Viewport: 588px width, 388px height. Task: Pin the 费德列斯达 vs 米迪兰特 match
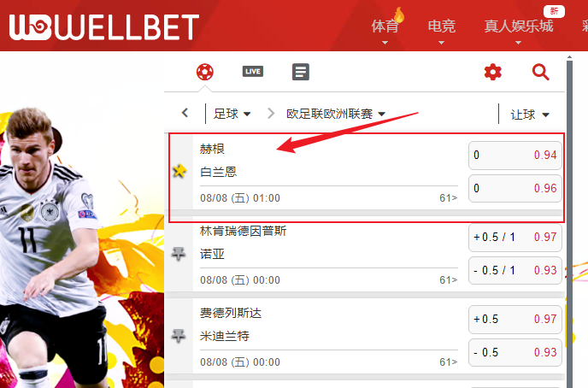point(179,336)
